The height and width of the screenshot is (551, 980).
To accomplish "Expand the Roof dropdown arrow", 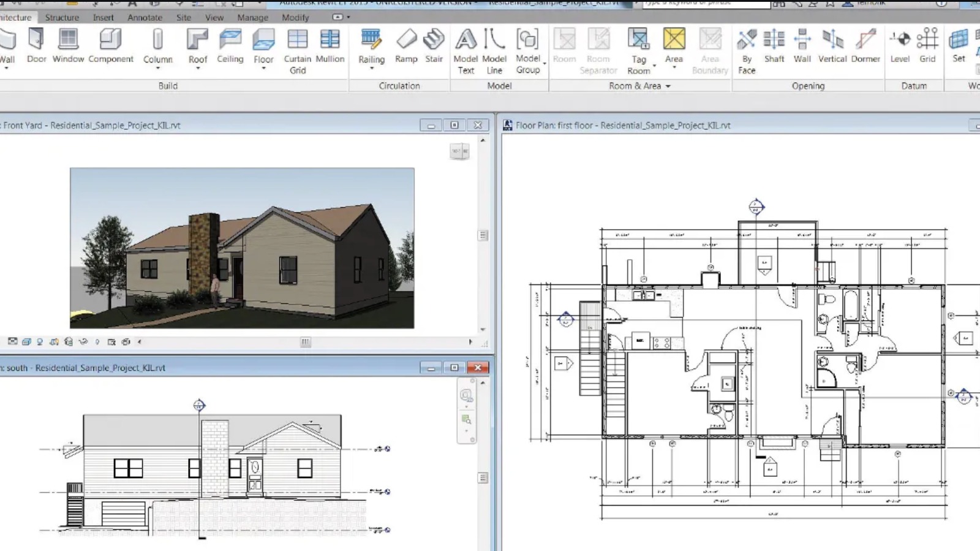I will pos(198,68).
